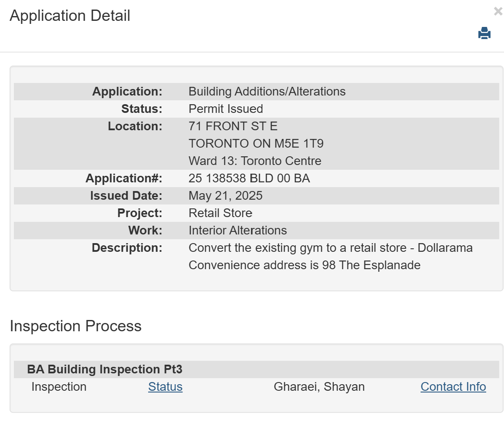This screenshot has width=504, height=422.
Task: Click application number 25 138538 BLD 00 BA
Action: pyautogui.click(x=249, y=178)
